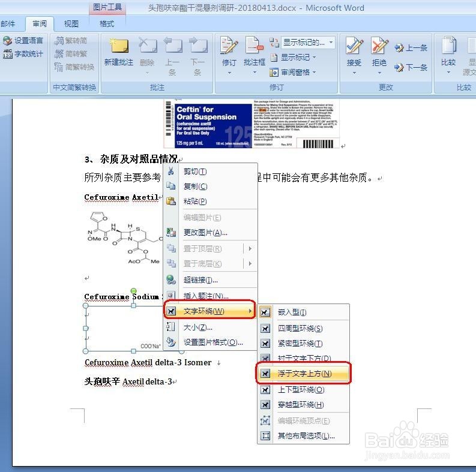The width and height of the screenshot is (476, 472).
Task: Click the Picture Tools (图片工具) contextual tab
Action: coord(107,7)
